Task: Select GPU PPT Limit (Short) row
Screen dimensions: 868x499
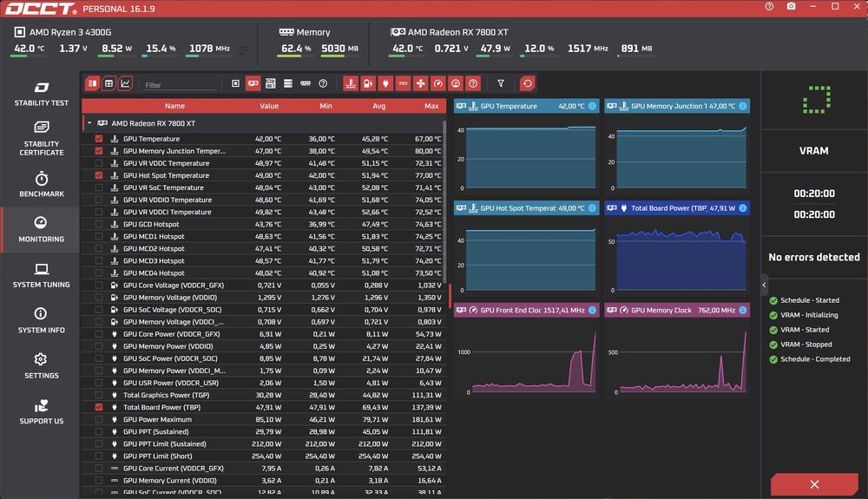Action: [x=264, y=456]
